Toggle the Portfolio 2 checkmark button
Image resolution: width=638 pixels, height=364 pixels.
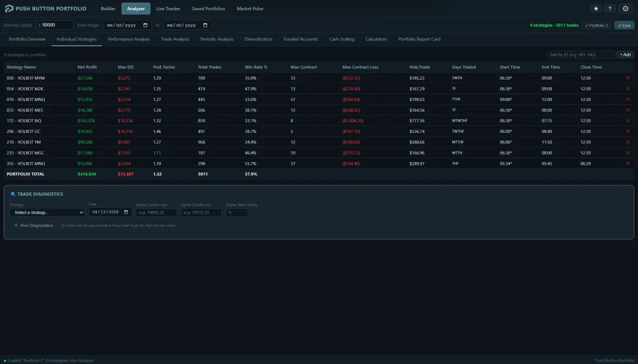pyautogui.click(x=596, y=25)
